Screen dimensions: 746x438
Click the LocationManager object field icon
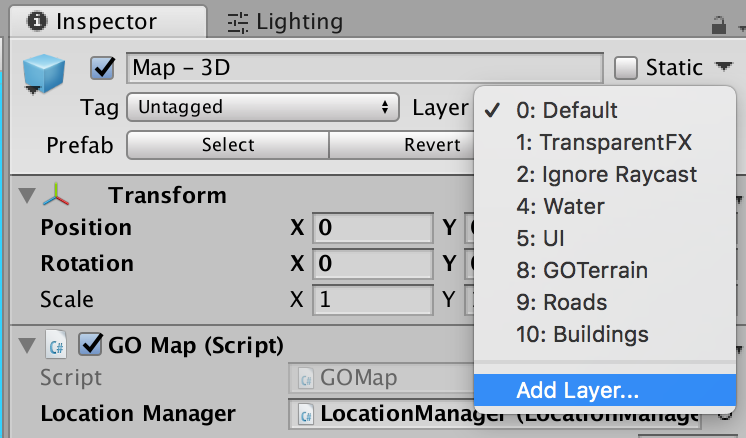305,414
